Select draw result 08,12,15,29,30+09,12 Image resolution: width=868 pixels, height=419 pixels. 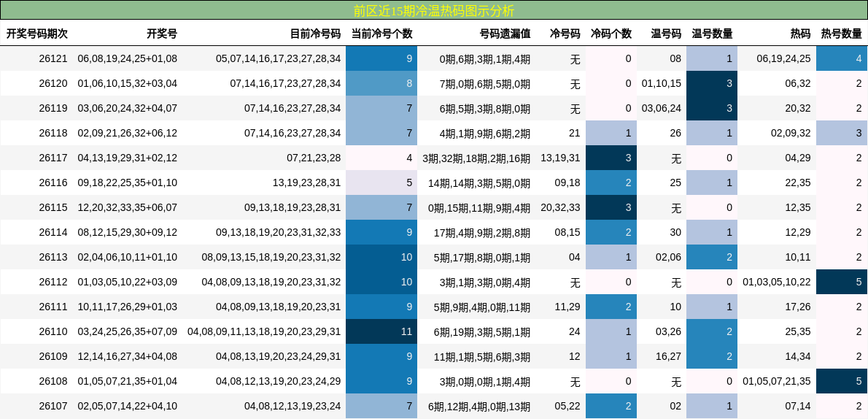(128, 232)
